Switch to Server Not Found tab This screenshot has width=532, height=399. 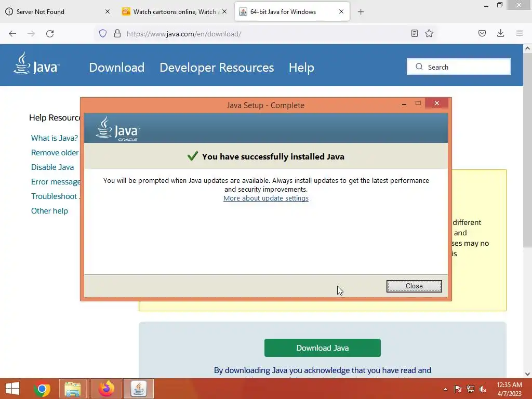coord(41,11)
